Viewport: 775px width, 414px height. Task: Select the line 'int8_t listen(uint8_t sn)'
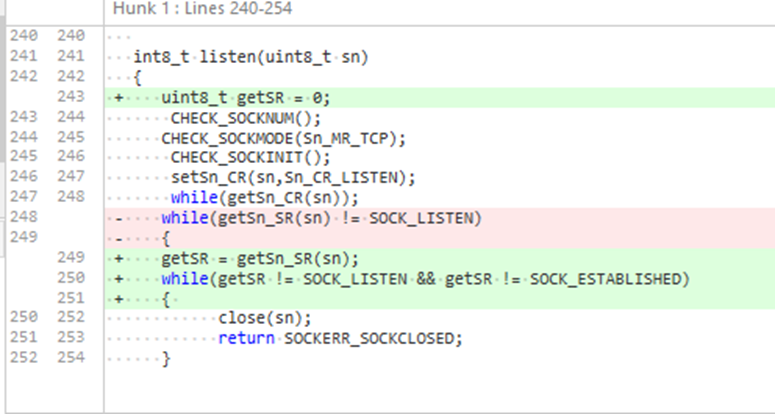point(251,57)
